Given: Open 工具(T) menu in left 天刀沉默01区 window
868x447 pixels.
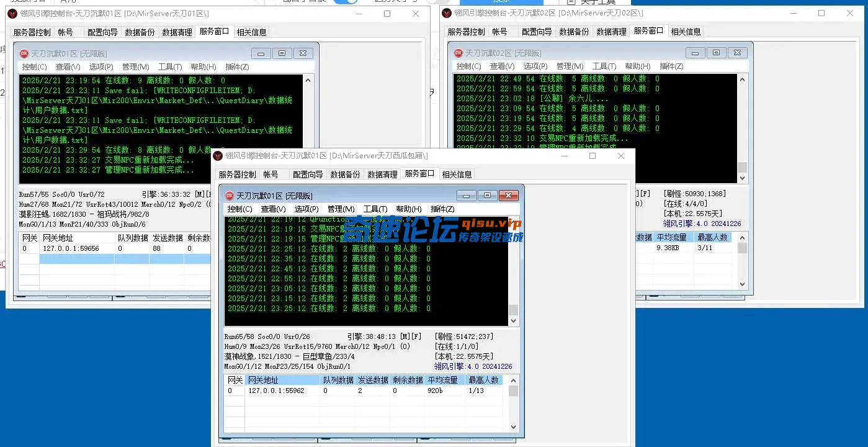Looking at the screenshot, I should [x=170, y=66].
